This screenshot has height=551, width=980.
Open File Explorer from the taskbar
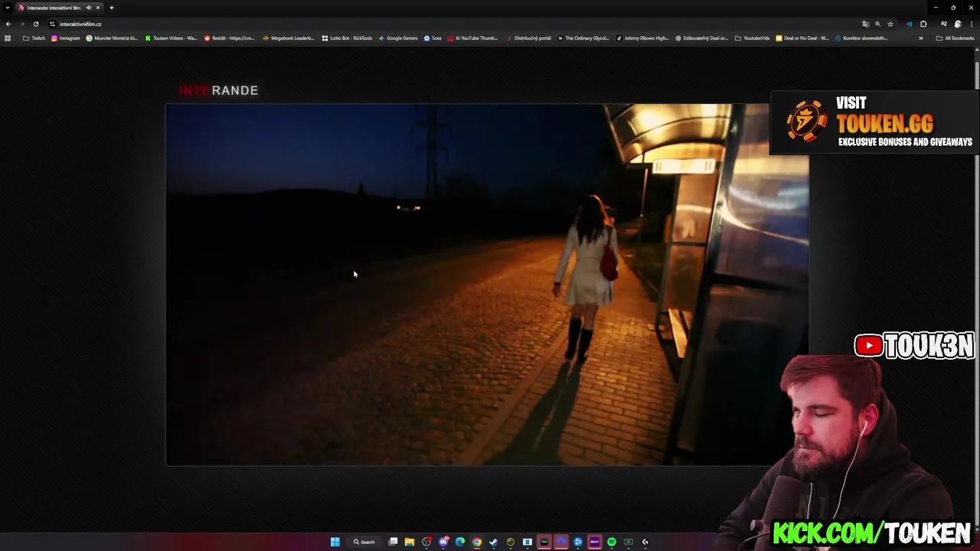pyautogui.click(x=410, y=542)
